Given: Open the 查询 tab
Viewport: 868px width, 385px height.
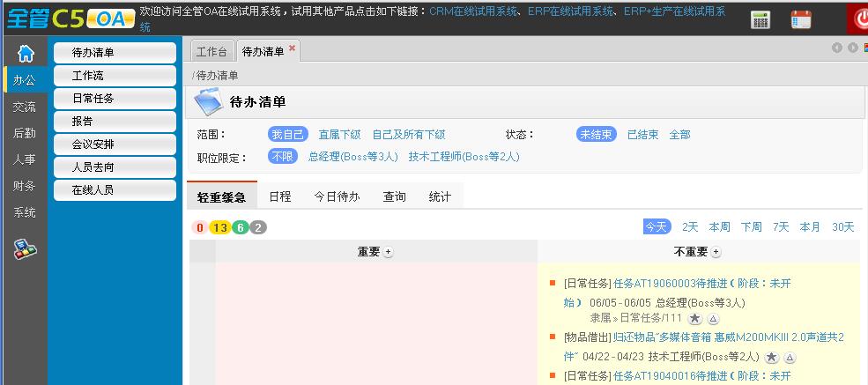Looking at the screenshot, I should point(395,197).
